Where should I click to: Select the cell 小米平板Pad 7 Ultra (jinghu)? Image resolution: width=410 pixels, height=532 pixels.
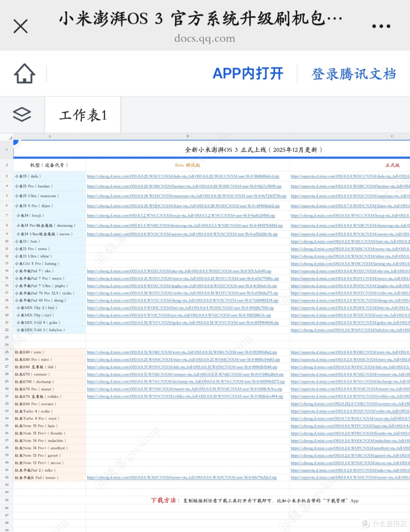click(x=49, y=286)
